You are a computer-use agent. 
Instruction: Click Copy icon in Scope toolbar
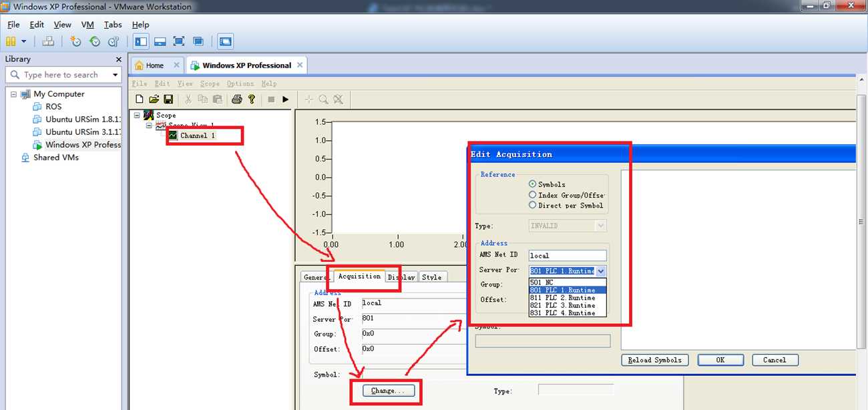point(203,99)
